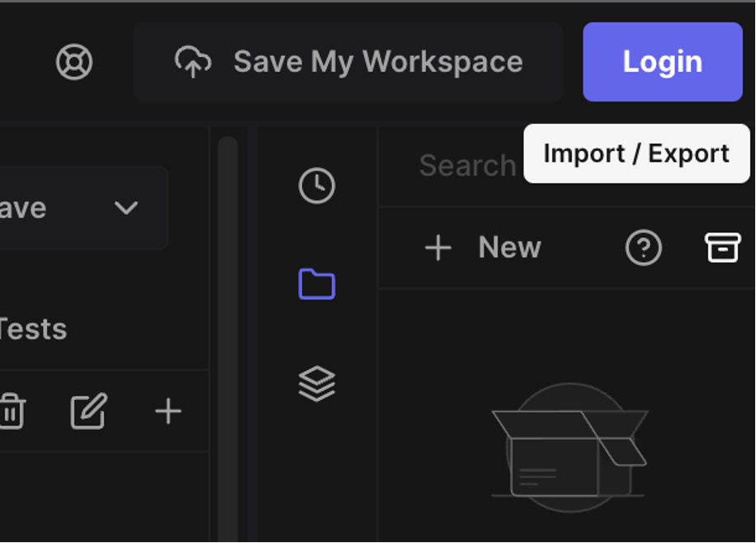Select the Collections folder sidebar icon
This screenshot has width=756, height=543.
pos(317,285)
